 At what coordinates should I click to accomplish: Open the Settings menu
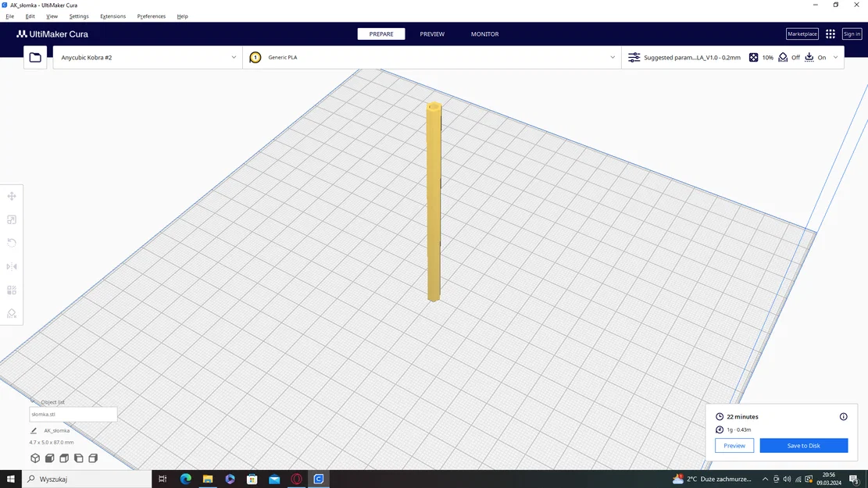click(79, 16)
